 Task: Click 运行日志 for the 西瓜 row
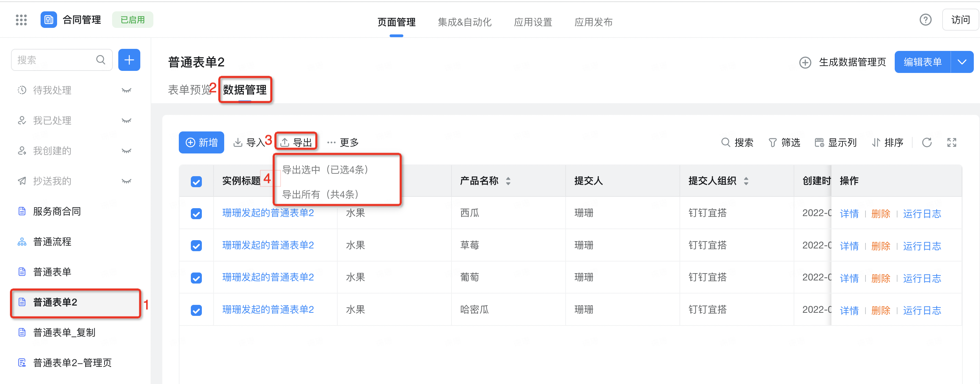click(x=922, y=214)
